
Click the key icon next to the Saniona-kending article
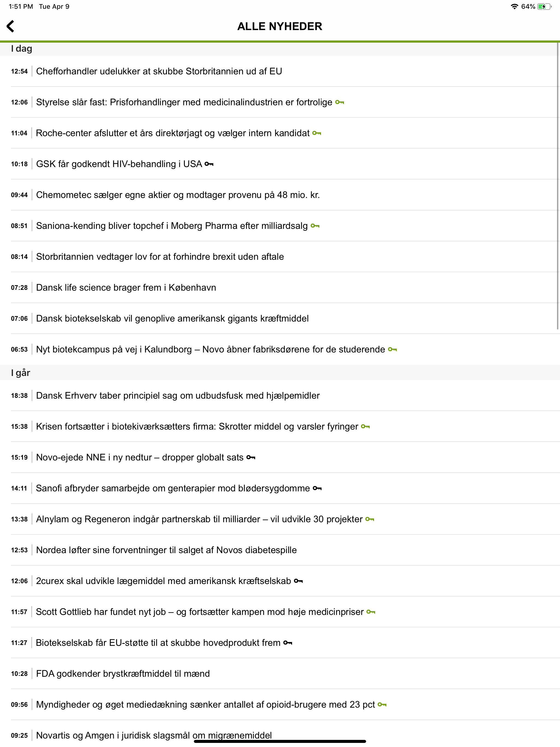coord(315,226)
